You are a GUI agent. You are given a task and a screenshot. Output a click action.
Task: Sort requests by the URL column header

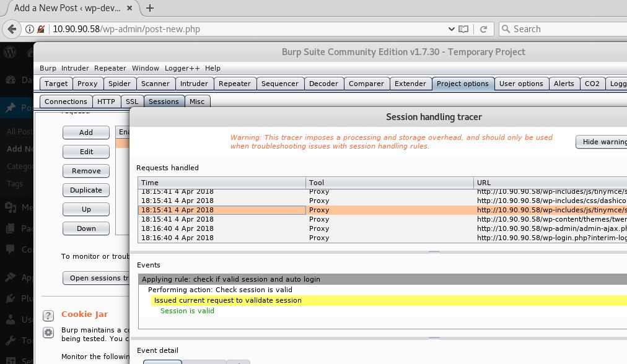(x=550, y=183)
